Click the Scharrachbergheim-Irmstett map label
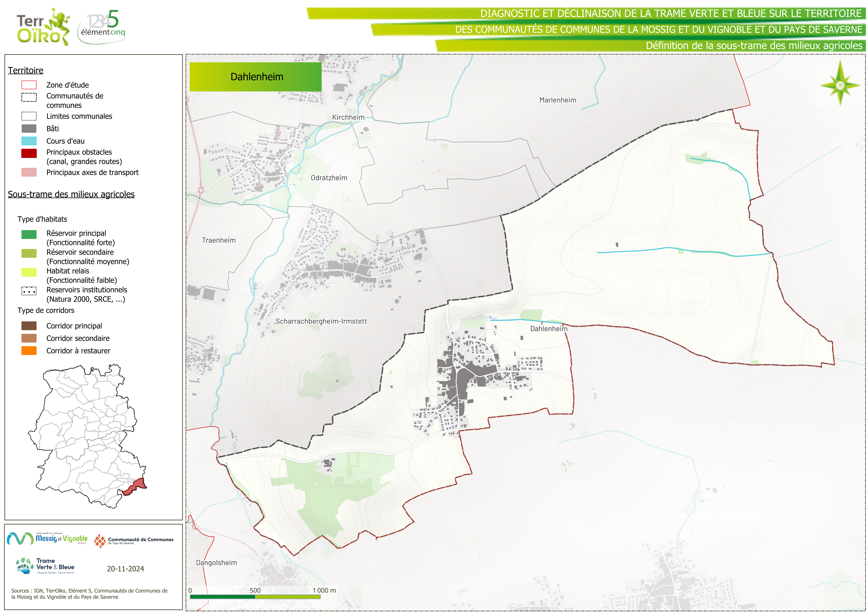 (x=321, y=321)
